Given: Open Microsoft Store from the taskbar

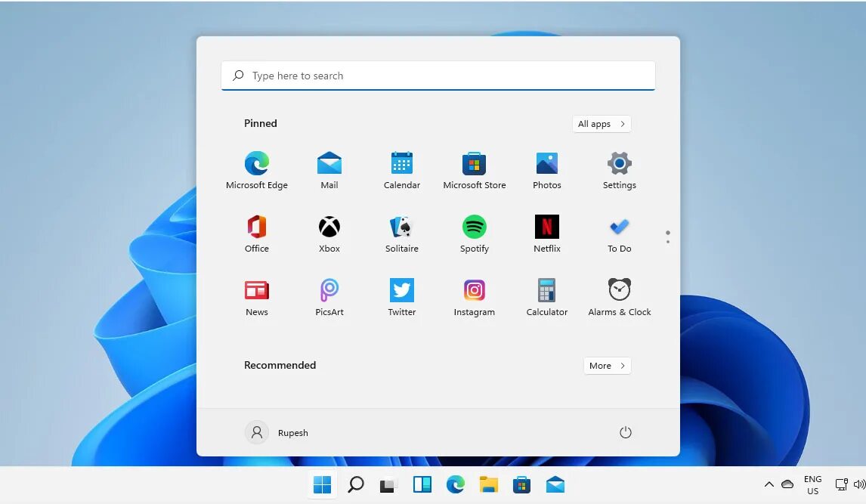Looking at the screenshot, I should point(521,484).
